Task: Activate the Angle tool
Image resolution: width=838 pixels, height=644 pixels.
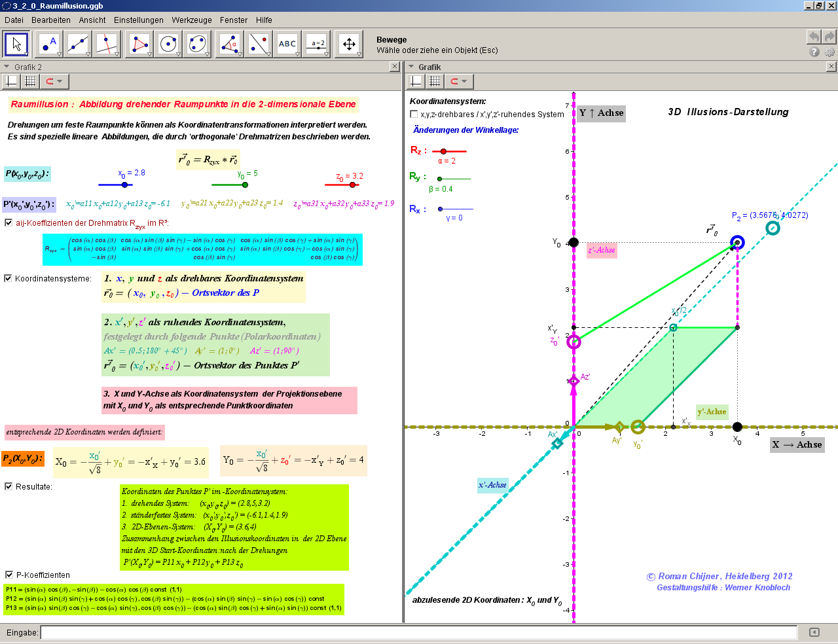Action: [x=229, y=45]
